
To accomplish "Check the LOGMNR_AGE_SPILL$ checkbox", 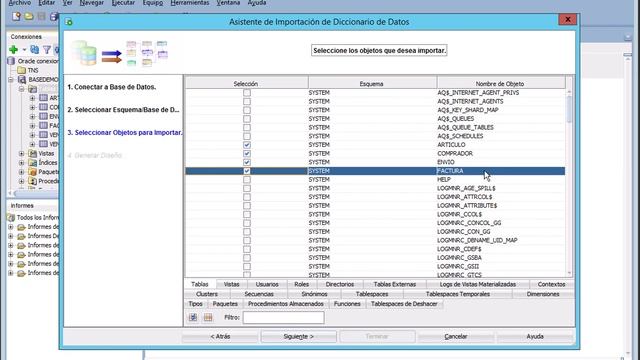I will [247, 188].
